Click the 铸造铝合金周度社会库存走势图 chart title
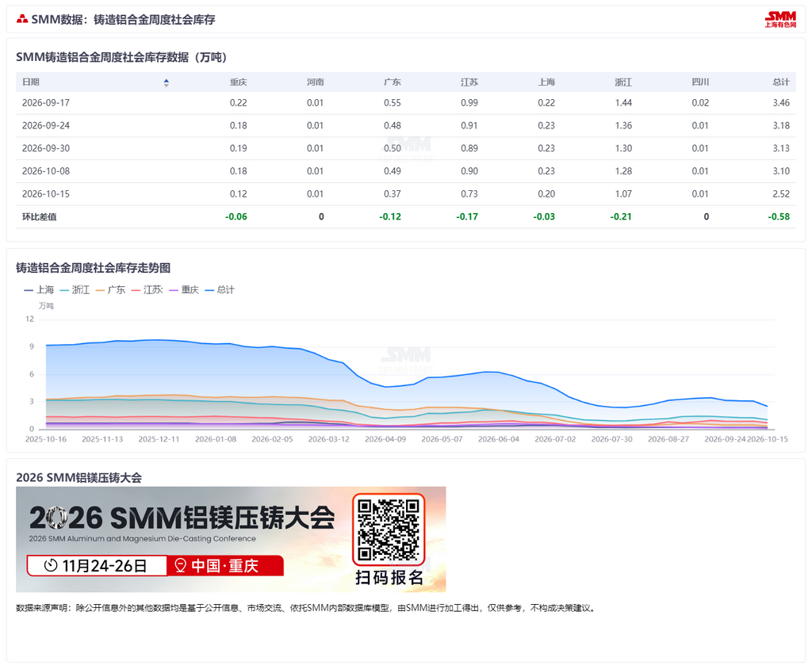Viewport: 812px width, 669px height. point(94,268)
